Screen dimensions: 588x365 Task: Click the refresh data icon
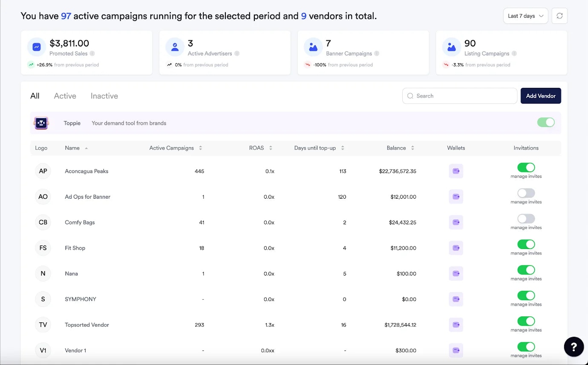pyautogui.click(x=559, y=15)
